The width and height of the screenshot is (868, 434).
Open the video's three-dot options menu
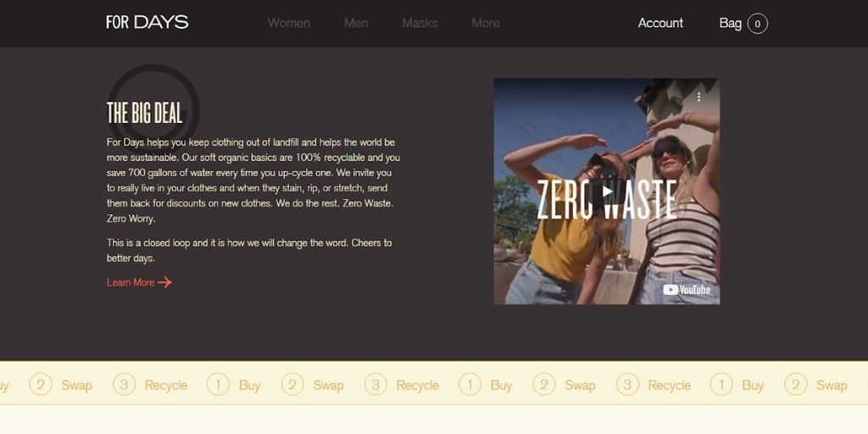698,97
